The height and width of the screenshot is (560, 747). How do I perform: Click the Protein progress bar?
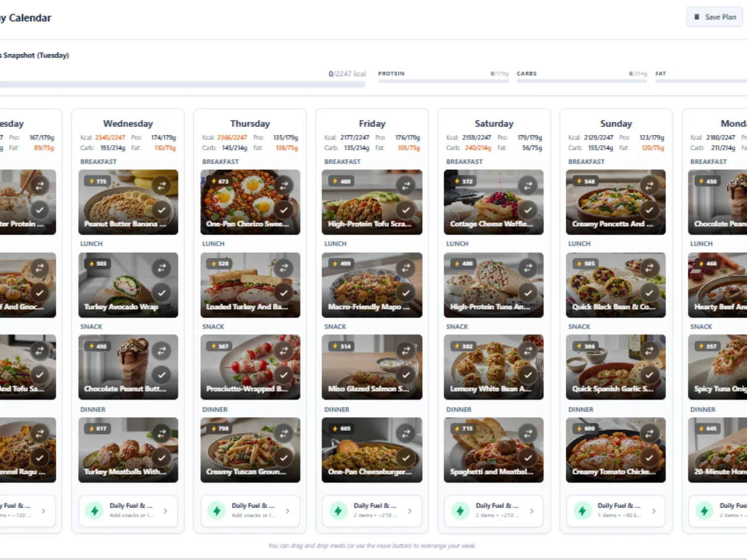click(443, 80)
